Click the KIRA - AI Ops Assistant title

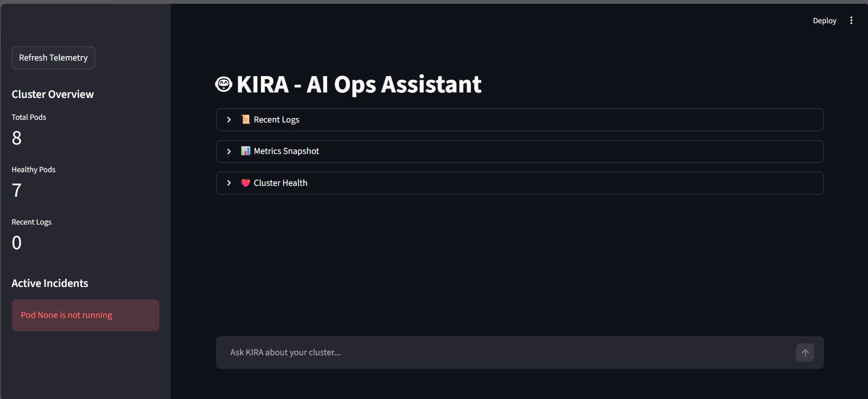[359, 84]
